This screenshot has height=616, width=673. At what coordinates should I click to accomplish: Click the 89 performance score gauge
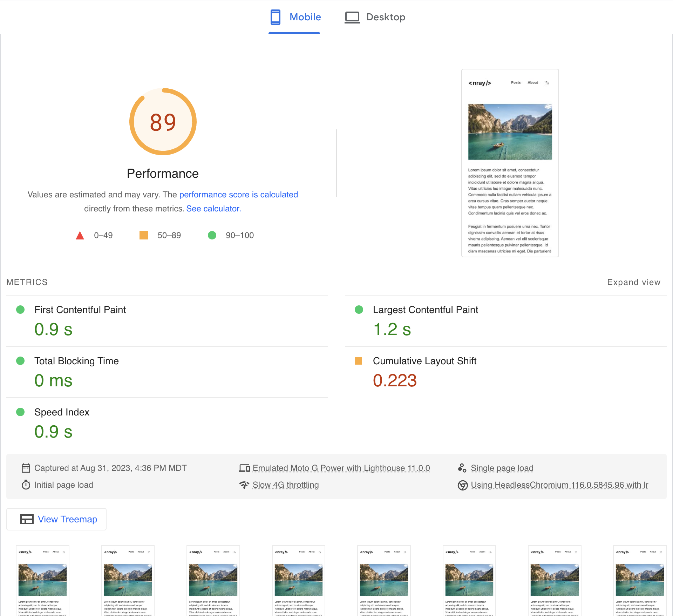[x=163, y=122]
